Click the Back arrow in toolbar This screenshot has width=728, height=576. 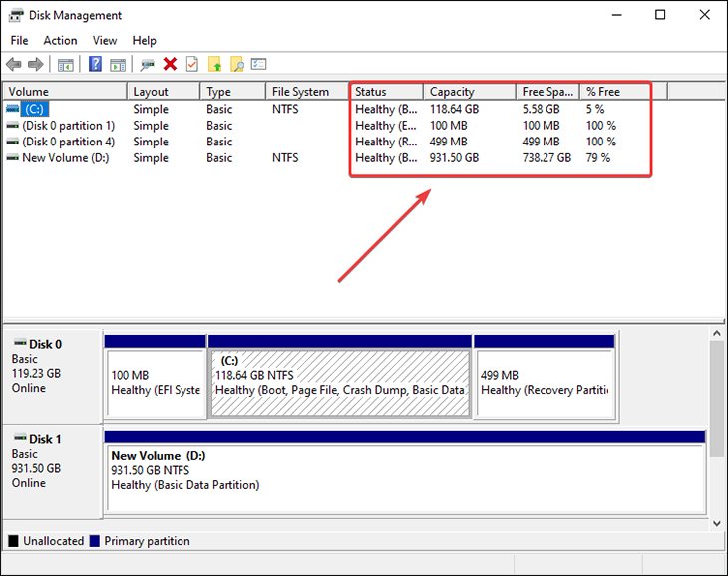point(15,64)
